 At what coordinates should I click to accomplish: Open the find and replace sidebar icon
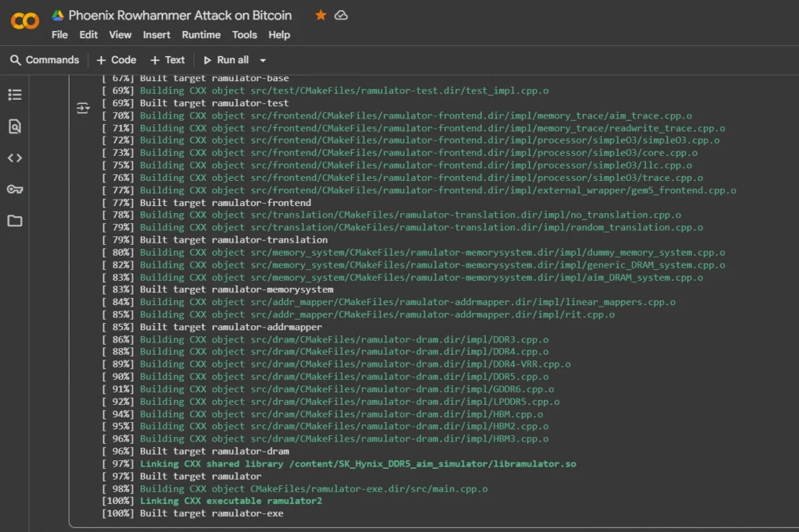(x=15, y=126)
